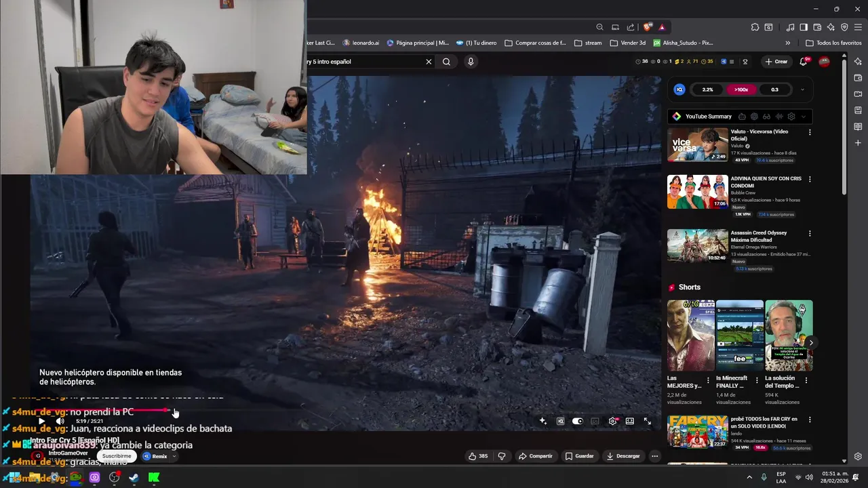Select the >100x stat pill

(741, 89)
